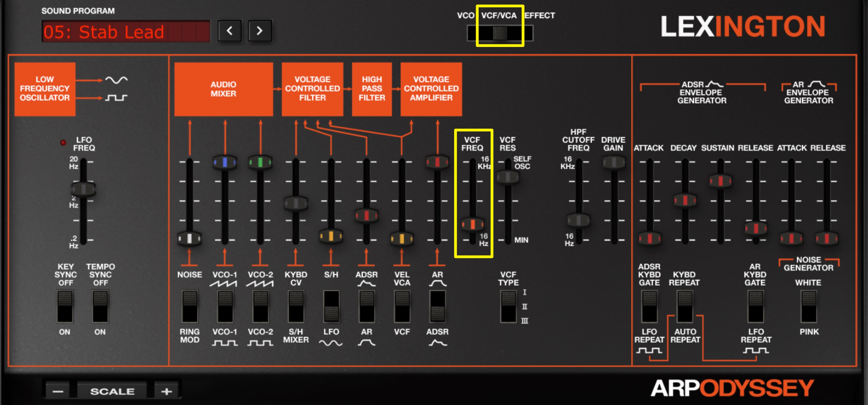868x405 pixels.
Task: Click the ADSR DECAY slider knob
Action: point(685,200)
